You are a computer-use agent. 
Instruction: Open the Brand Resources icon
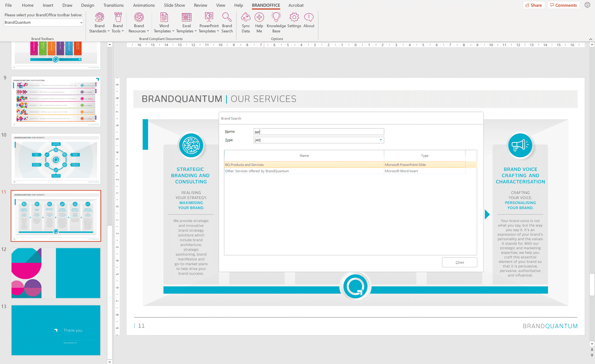click(139, 17)
